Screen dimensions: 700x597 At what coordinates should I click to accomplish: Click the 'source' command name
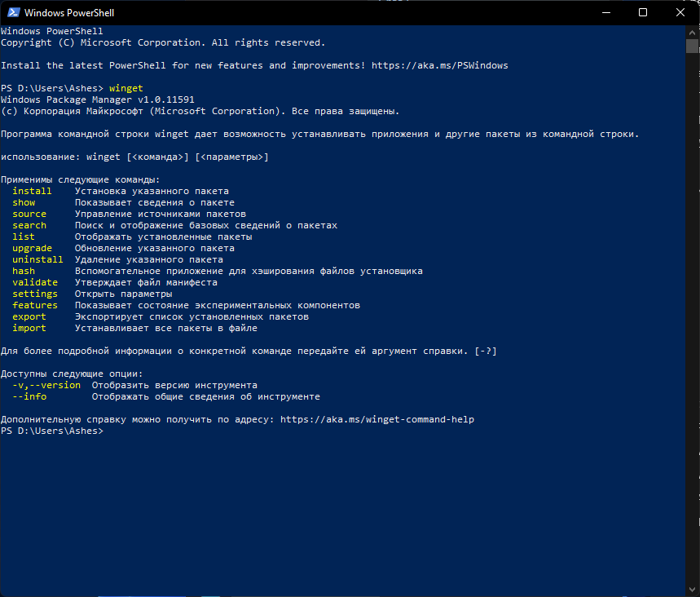click(29, 214)
